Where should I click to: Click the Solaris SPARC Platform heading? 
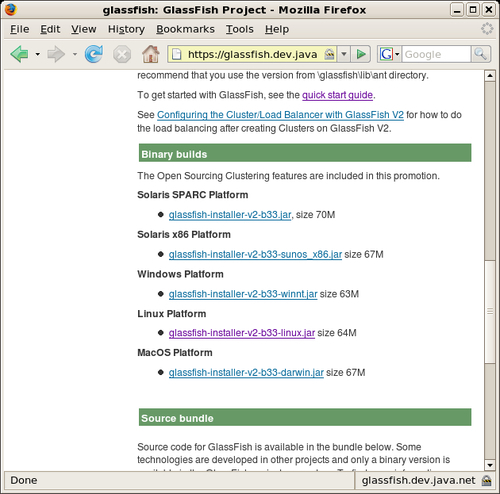(193, 195)
